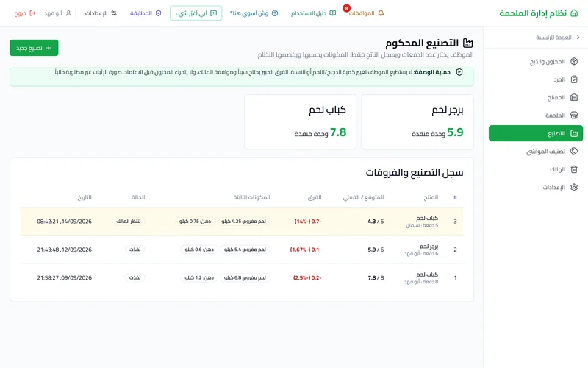Click the shop icon for الملحمة
The image size is (588, 368).
tap(574, 116)
